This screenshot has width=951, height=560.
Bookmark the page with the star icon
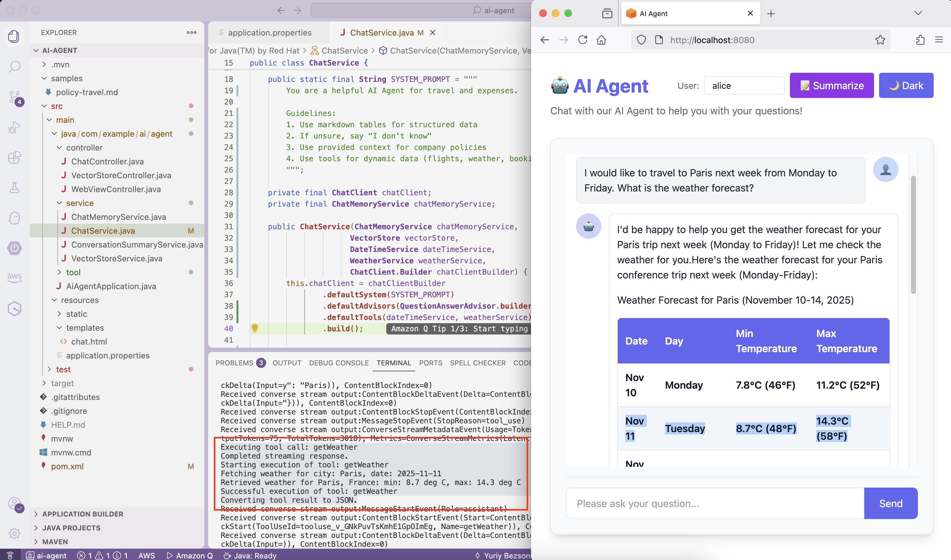click(x=880, y=40)
